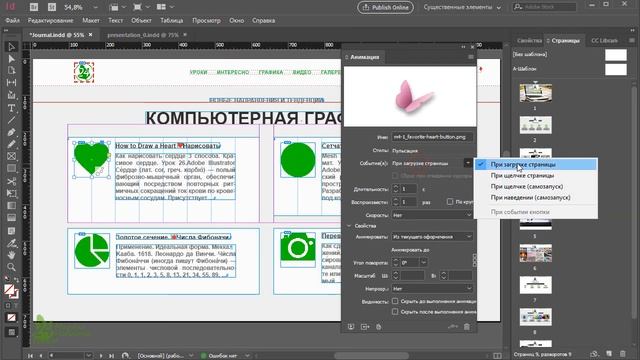Open the events dropdown arrow
The width and height of the screenshot is (640, 360).
point(468,163)
